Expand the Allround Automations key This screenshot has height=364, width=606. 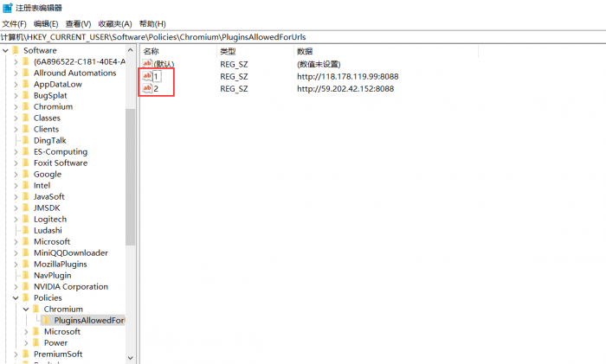click(16, 73)
